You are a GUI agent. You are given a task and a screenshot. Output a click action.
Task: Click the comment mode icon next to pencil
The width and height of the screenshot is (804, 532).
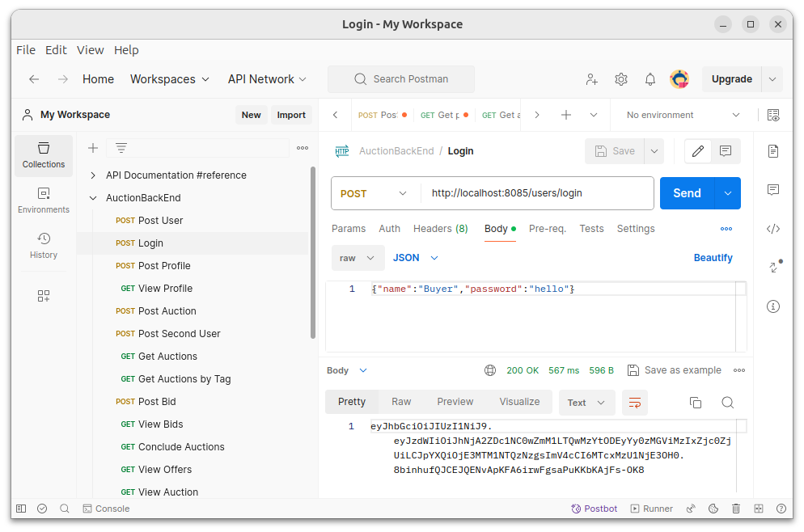(725, 151)
